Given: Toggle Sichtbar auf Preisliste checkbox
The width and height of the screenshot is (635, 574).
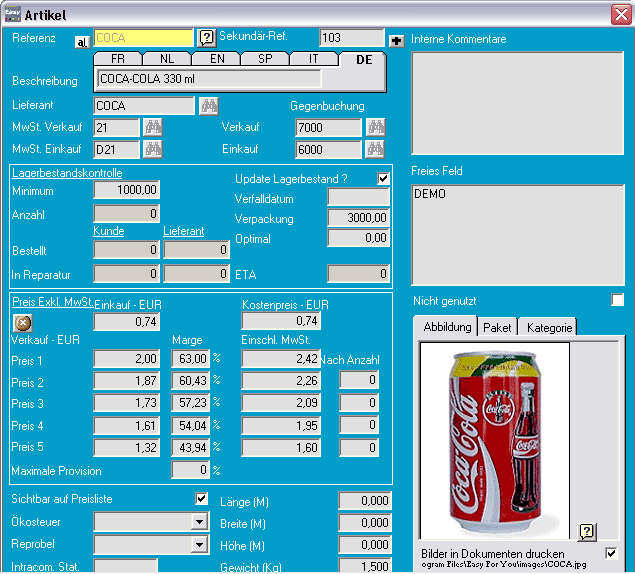Looking at the screenshot, I should [202, 498].
